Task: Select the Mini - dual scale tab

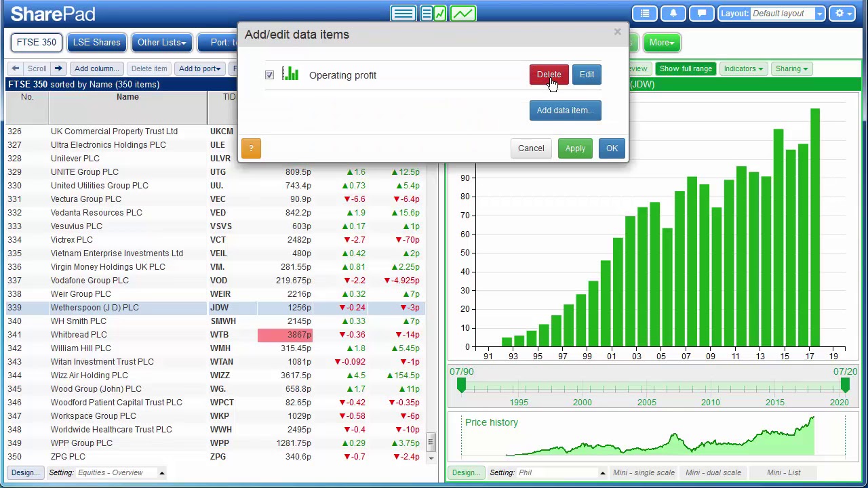Action: pos(713,472)
